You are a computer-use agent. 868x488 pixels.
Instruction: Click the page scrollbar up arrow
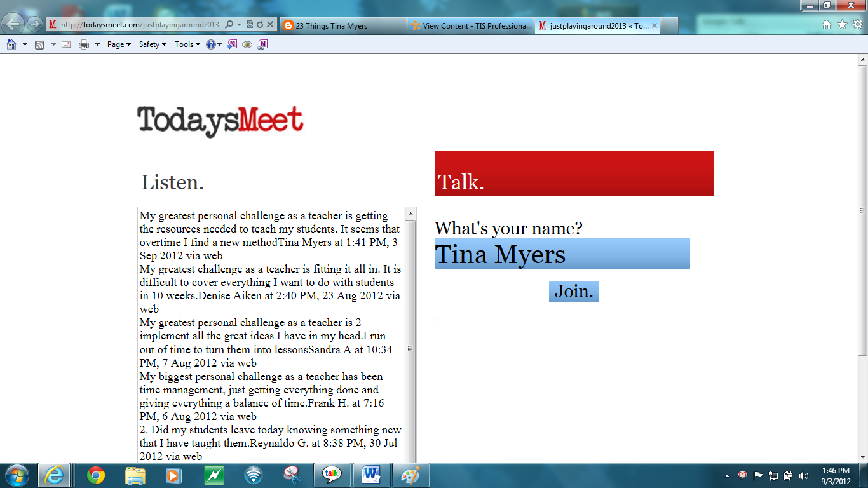coord(862,60)
